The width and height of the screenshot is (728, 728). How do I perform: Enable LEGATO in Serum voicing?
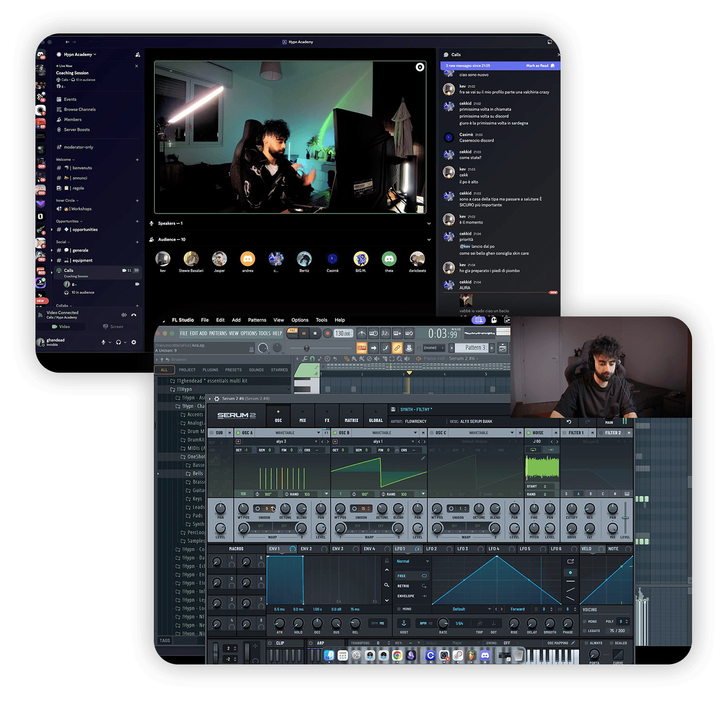click(584, 631)
